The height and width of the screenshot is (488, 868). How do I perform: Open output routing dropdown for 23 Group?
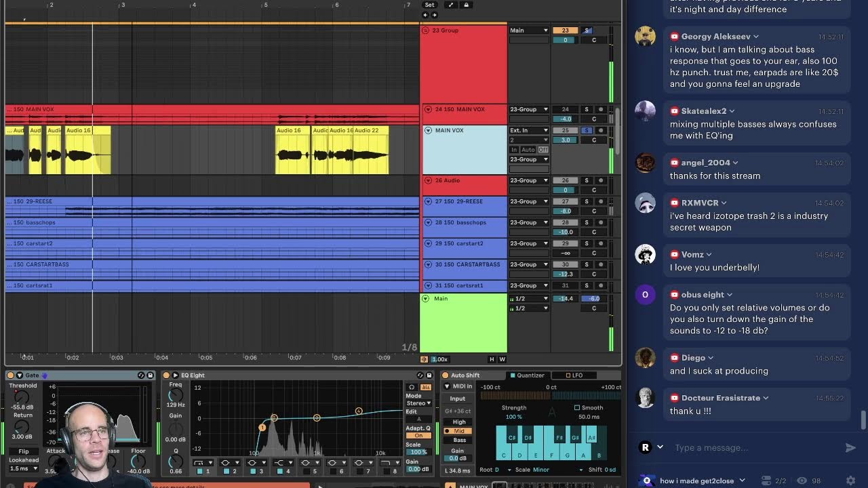coord(529,30)
